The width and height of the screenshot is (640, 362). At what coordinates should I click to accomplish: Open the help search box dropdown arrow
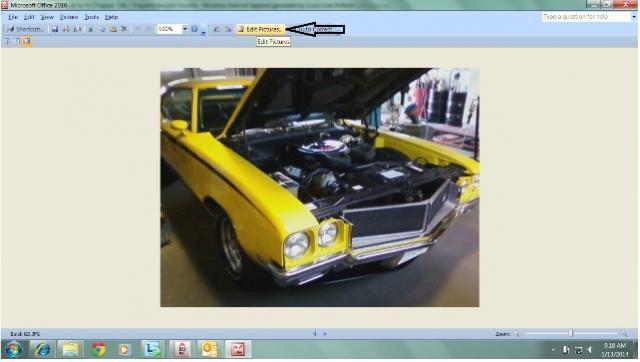(x=634, y=17)
